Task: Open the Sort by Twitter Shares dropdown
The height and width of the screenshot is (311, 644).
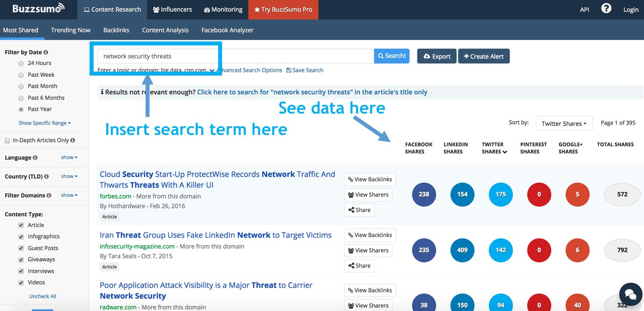Action: click(564, 123)
